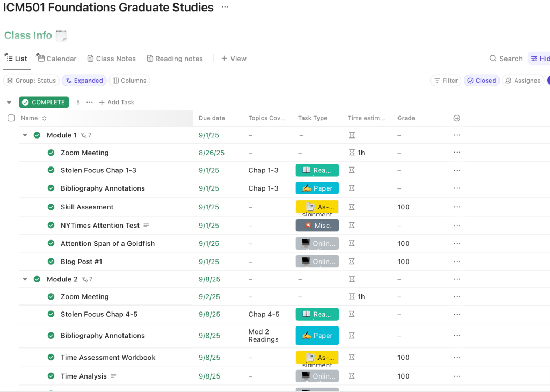Collapse Module 2 subtasks
Screen dimensions: 550x392
point(25,279)
